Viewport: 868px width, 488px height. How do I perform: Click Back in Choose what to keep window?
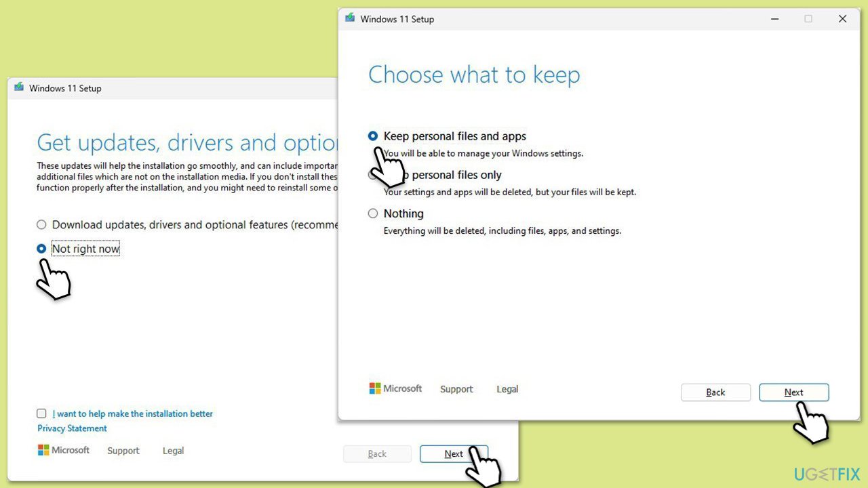pos(716,392)
